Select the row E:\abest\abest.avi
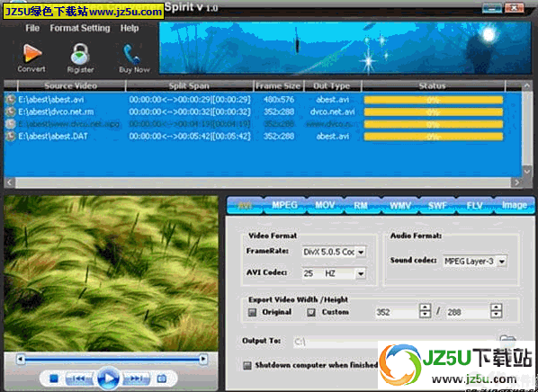This screenshot has width=538, height=392. 263,100
